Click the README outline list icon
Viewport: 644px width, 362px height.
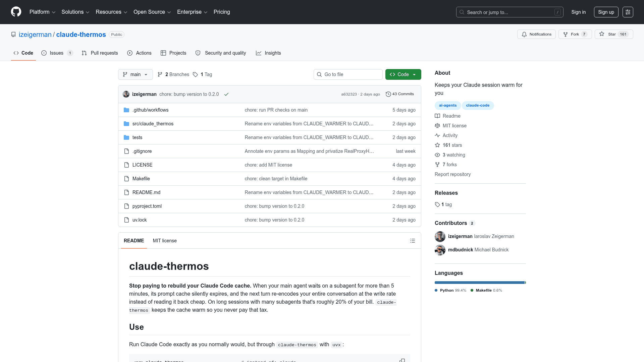[413, 241]
